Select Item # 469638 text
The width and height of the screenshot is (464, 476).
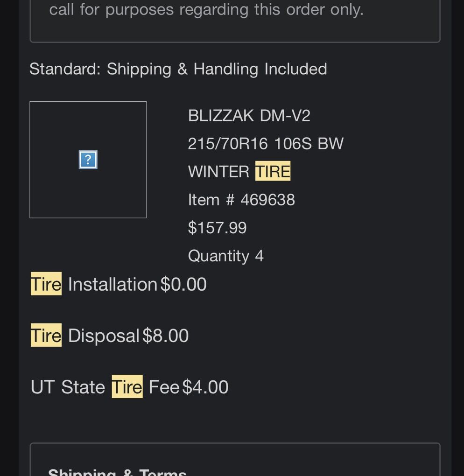pyautogui.click(x=241, y=200)
